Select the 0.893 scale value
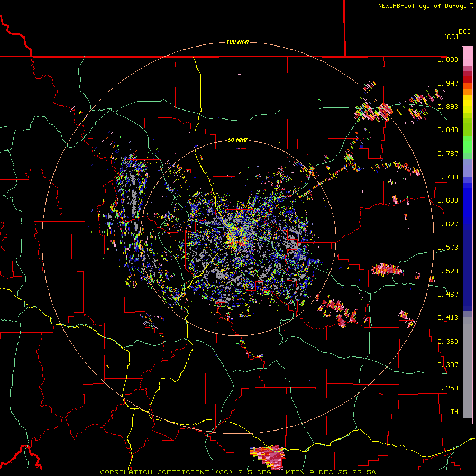 448,106
